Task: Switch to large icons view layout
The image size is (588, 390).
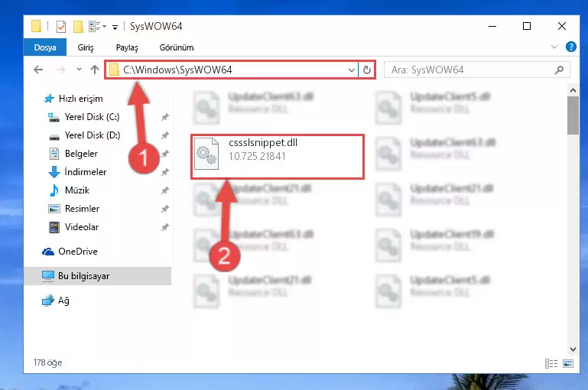Action: tap(568, 363)
